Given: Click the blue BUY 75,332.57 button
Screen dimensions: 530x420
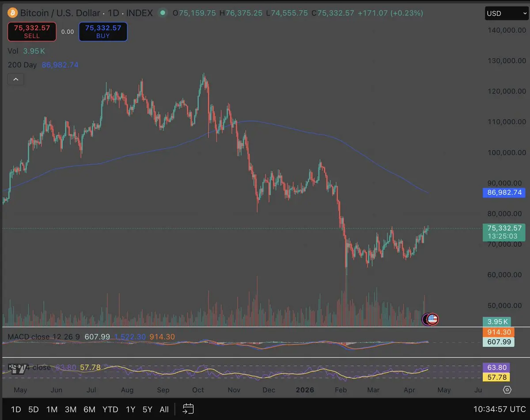Looking at the screenshot, I should click(x=103, y=32).
